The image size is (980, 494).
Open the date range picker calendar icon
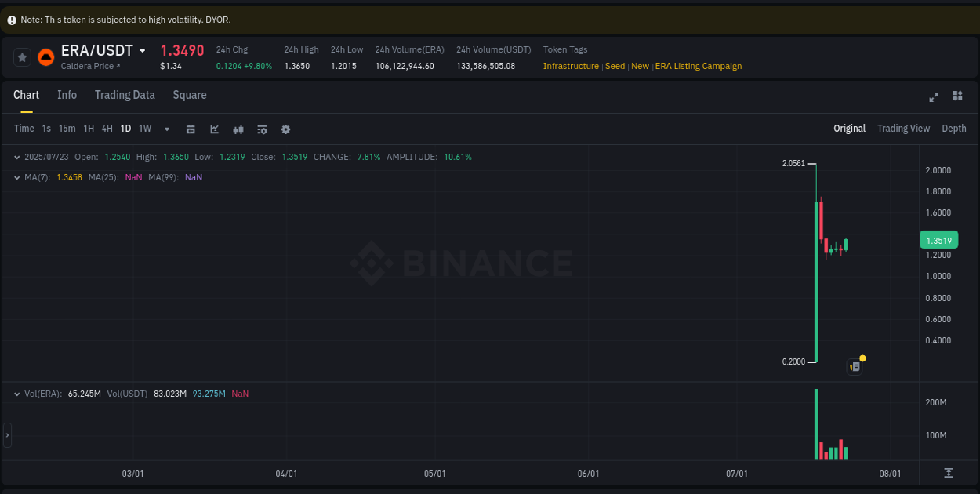point(191,129)
